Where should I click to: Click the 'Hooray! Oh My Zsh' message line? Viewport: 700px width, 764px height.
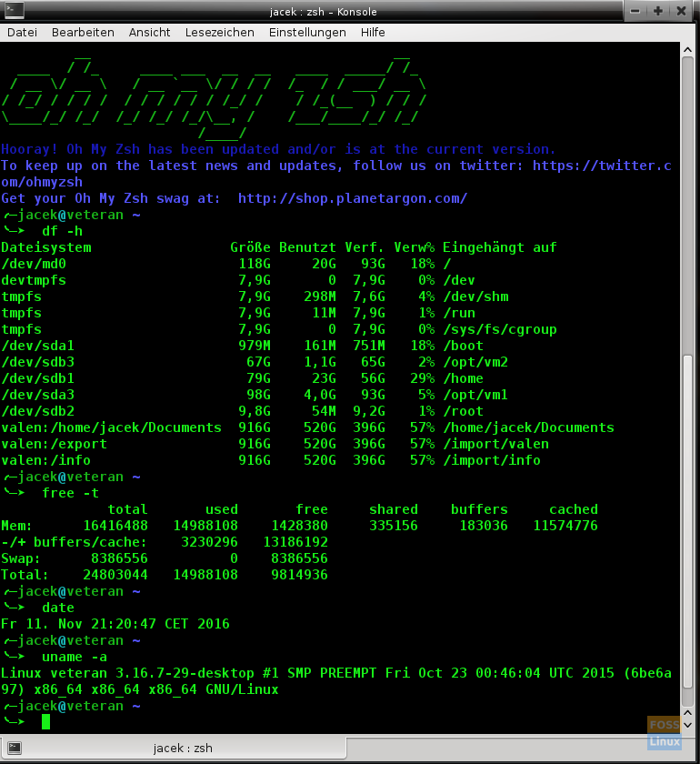pos(278,149)
